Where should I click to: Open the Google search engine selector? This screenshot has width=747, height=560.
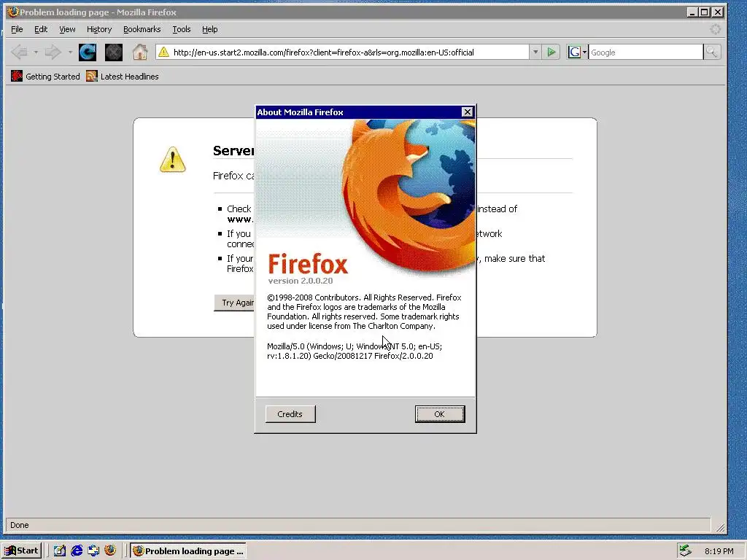[577, 52]
